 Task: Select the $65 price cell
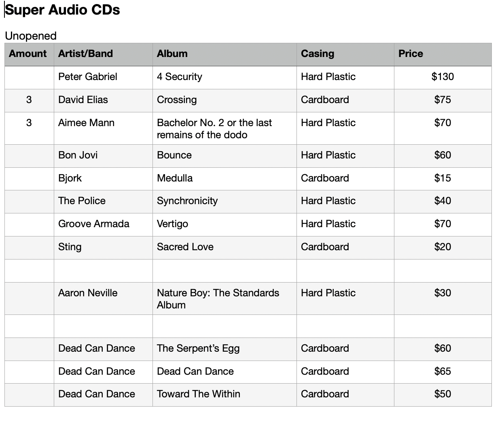(x=443, y=372)
